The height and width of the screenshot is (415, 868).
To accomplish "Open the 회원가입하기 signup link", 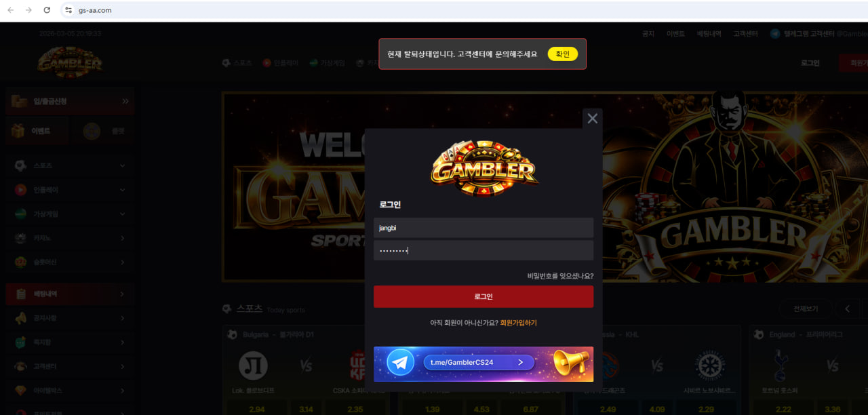I will [x=519, y=323].
